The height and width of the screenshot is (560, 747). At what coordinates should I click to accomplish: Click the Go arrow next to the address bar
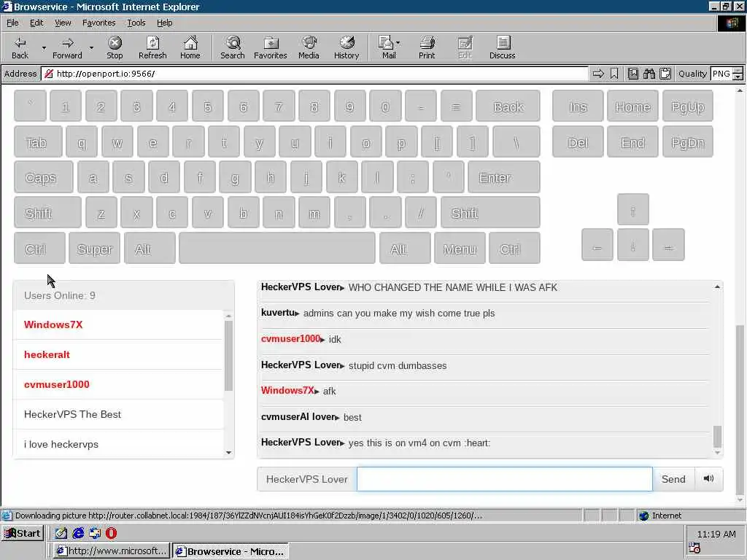pyautogui.click(x=598, y=74)
